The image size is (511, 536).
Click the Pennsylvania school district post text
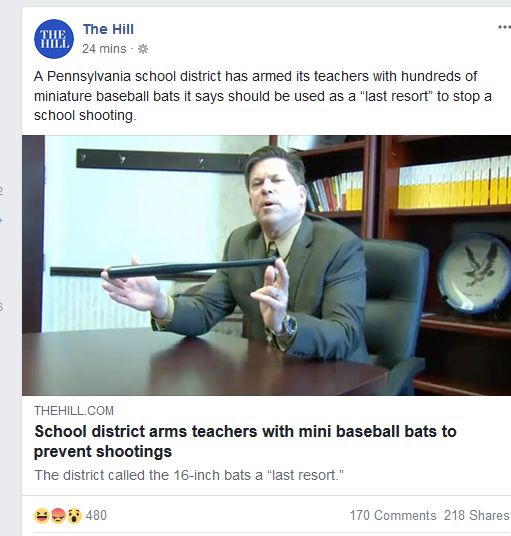click(263, 96)
